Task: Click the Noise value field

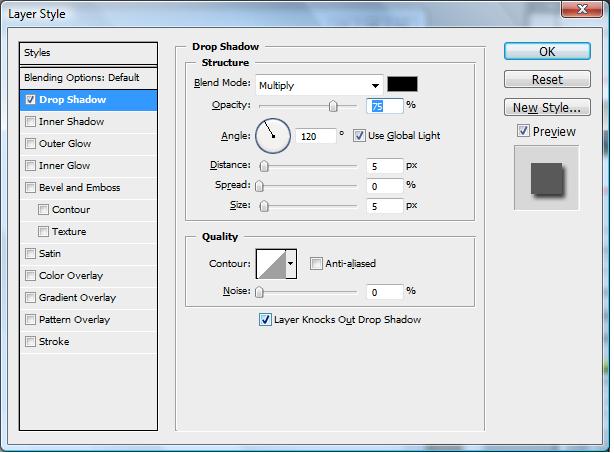Action: [385, 292]
